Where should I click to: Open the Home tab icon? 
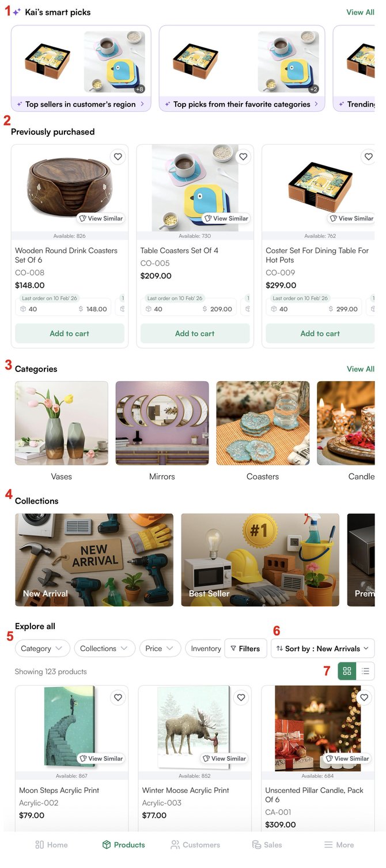(x=40, y=845)
